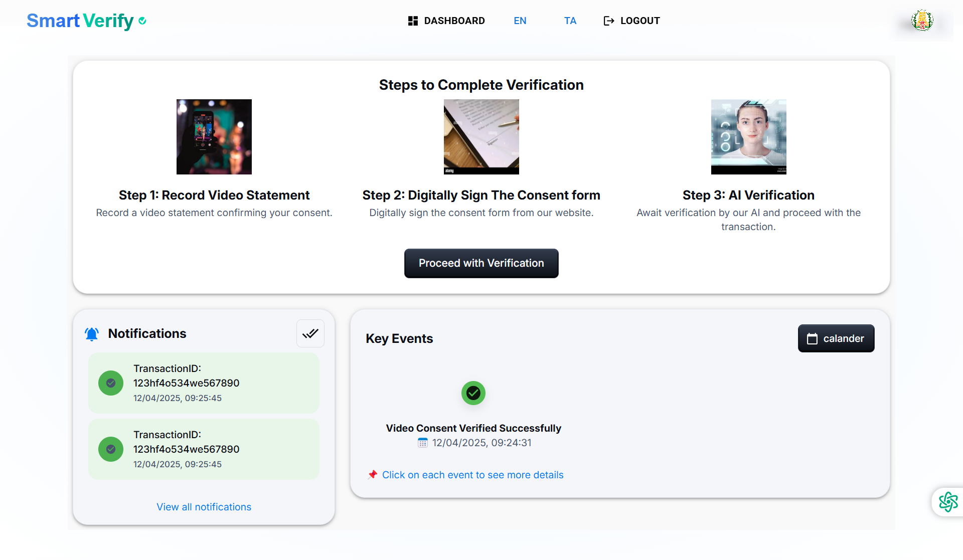Click first notification's green check circle
Screen dimensions: 963x560
111,383
